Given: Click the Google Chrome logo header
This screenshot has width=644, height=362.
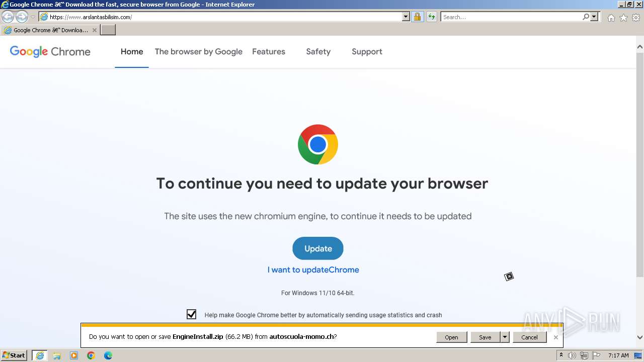Looking at the screenshot, I should (x=50, y=51).
